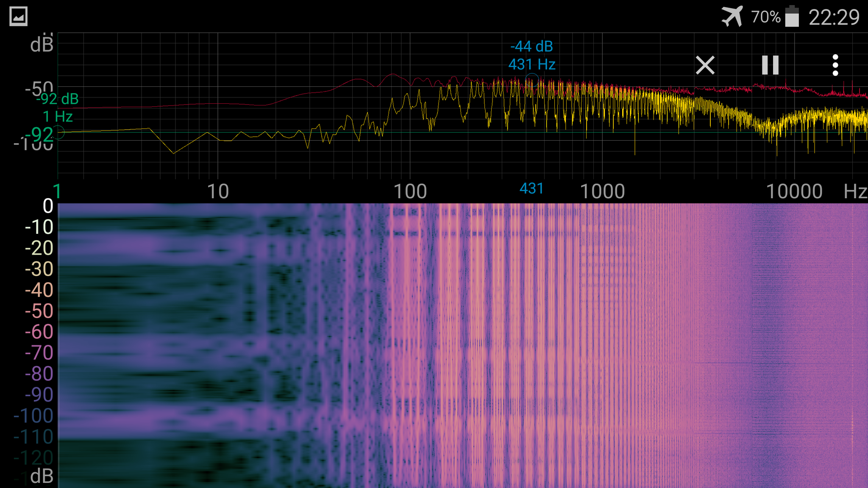Click the green 1 Hz cursor circle
Image resolution: width=868 pixels, height=488 pixels.
58,132
